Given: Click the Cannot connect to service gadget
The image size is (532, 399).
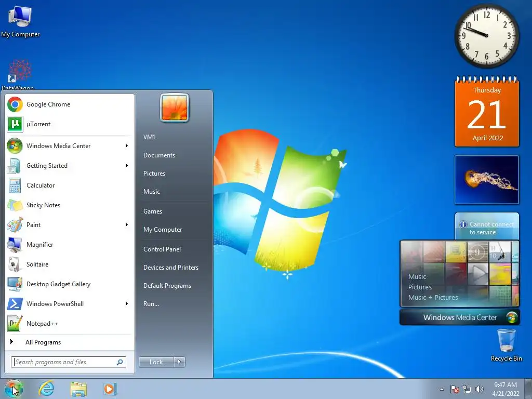Looking at the screenshot, I should [487, 227].
